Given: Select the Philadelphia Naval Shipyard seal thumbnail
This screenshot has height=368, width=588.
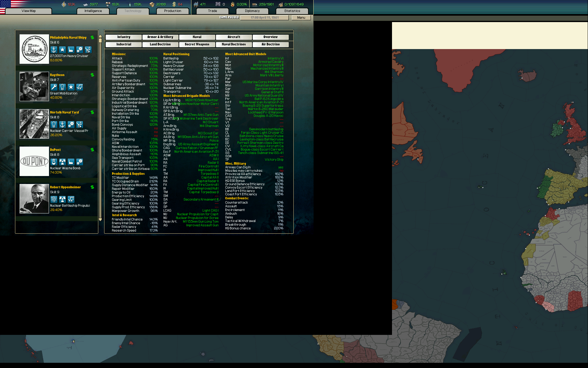Looking at the screenshot, I should (x=34, y=49).
